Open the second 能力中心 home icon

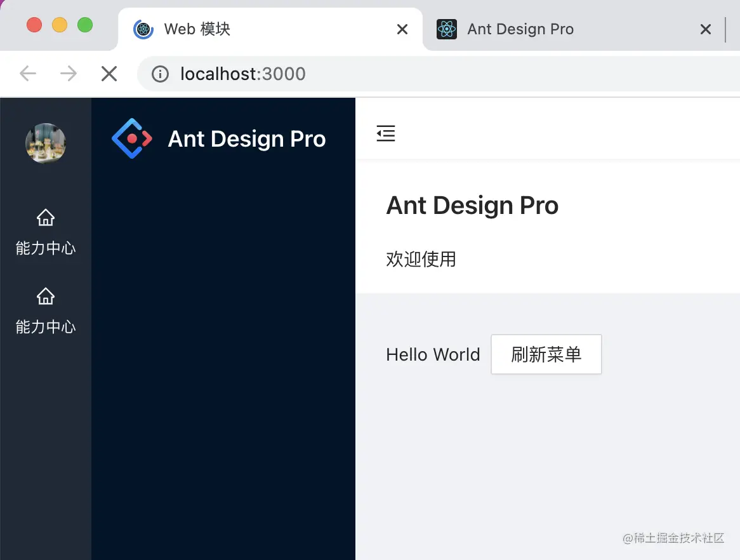coord(46,296)
